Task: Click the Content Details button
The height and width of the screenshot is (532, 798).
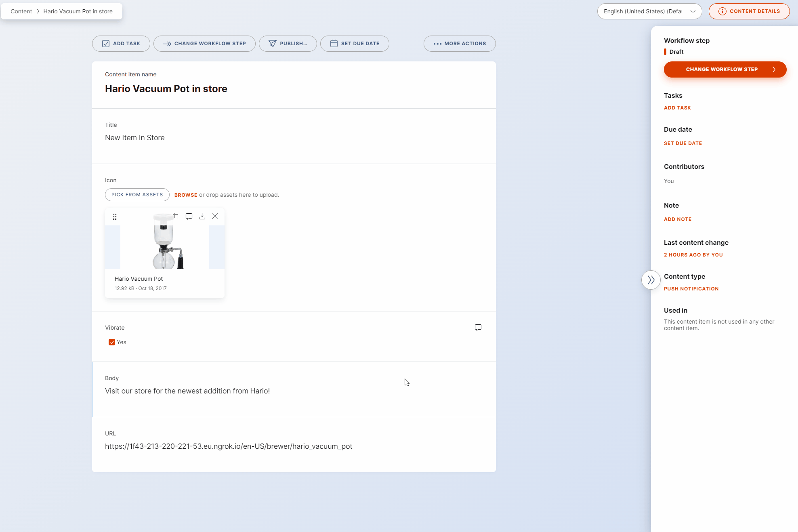Action: coord(749,11)
